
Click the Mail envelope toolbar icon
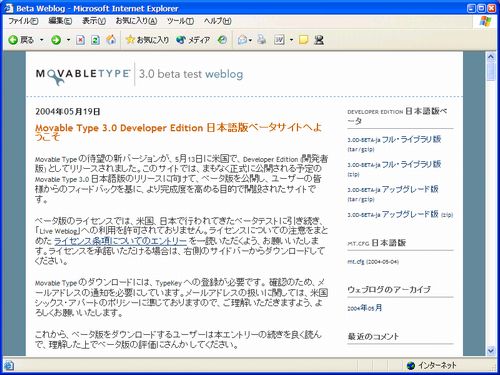[x=242, y=40]
